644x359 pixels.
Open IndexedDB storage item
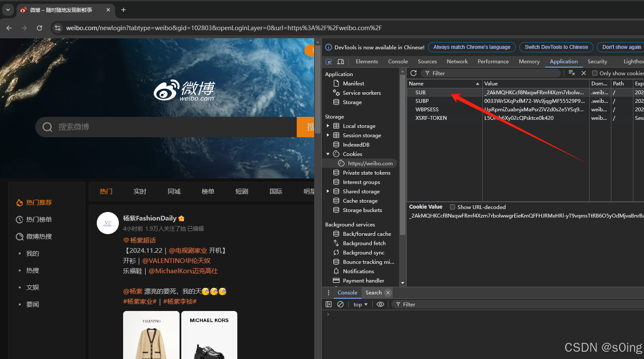pyautogui.click(x=356, y=145)
